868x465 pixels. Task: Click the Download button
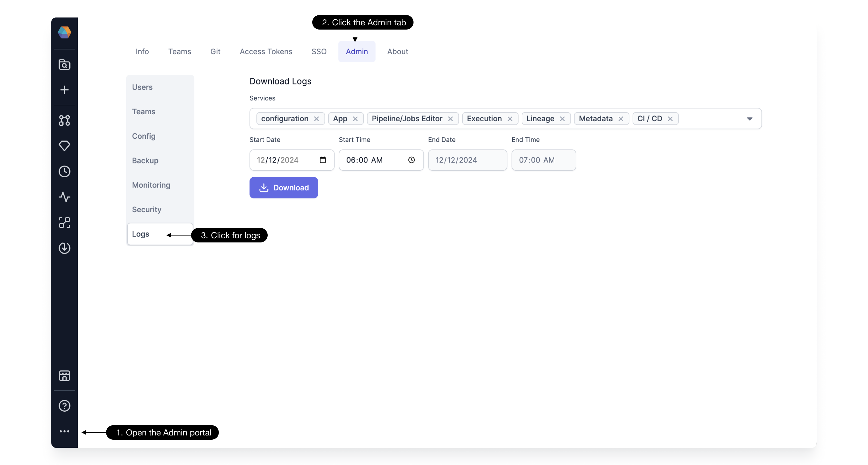pyautogui.click(x=284, y=188)
